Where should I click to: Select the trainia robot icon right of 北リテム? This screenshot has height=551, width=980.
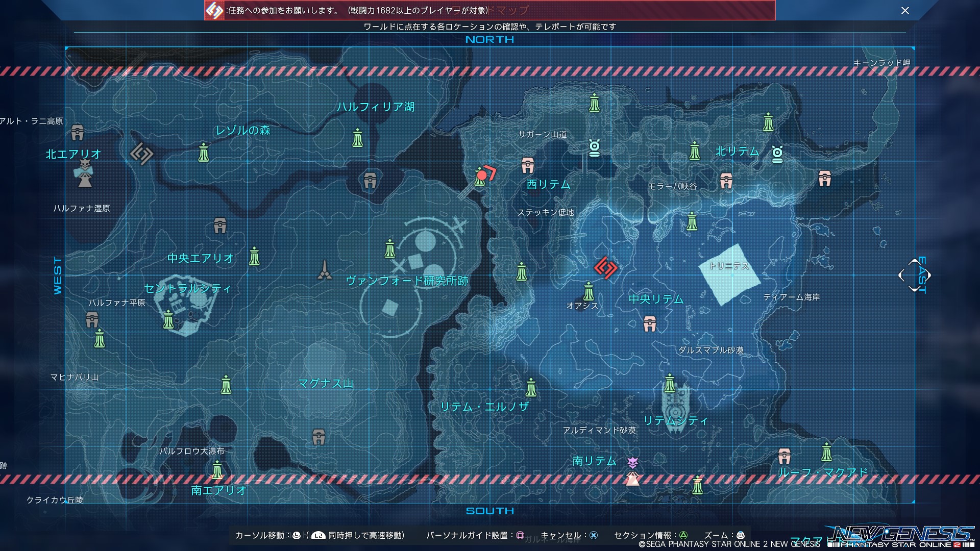[777, 154]
